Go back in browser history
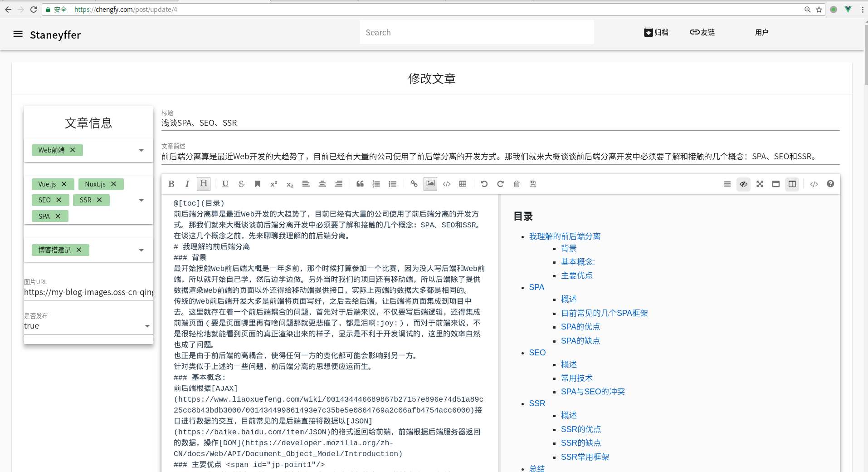The height and width of the screenshot is (472, 868). (8, 9)
